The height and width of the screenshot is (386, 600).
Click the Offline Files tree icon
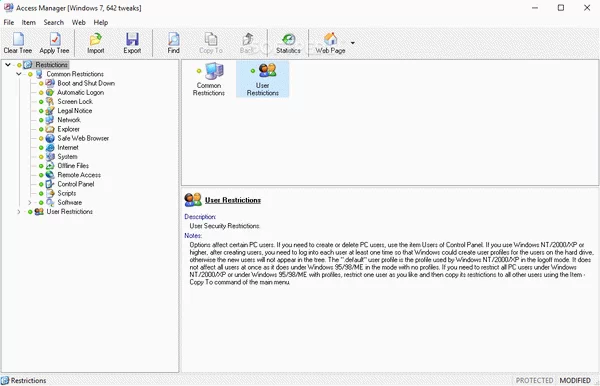tap(50, 166)
